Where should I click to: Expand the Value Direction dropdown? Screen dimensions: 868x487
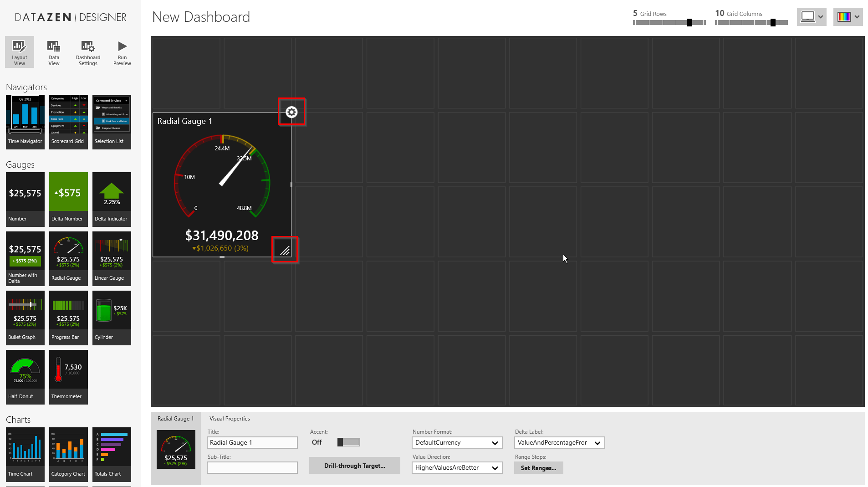[457, 468]
